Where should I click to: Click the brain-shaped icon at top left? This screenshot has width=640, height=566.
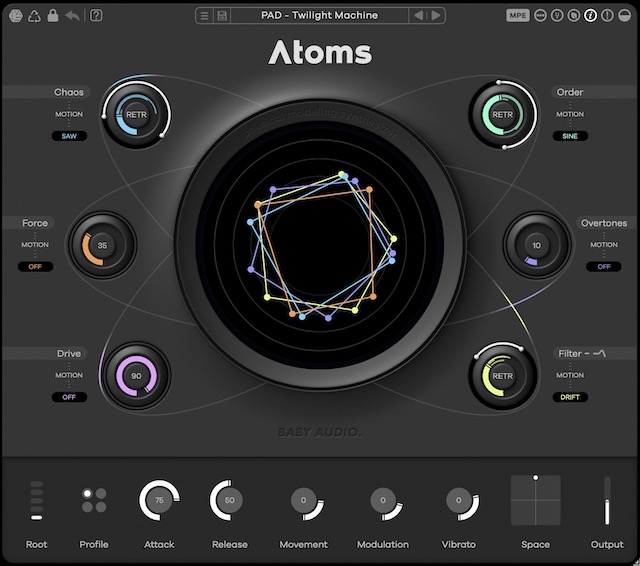(x=16, y=16)
